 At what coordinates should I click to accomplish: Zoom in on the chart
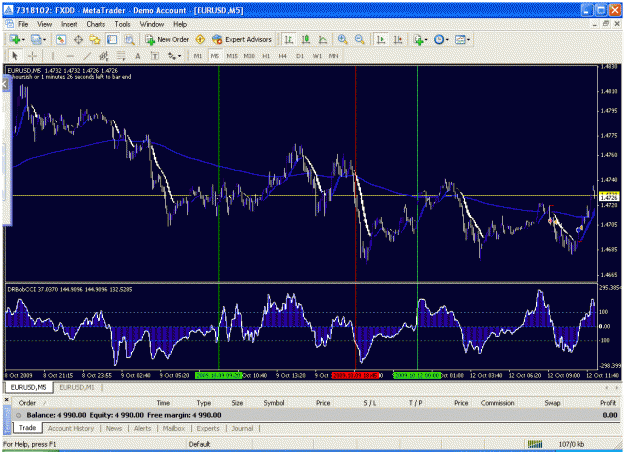click(x=342, y=39)
